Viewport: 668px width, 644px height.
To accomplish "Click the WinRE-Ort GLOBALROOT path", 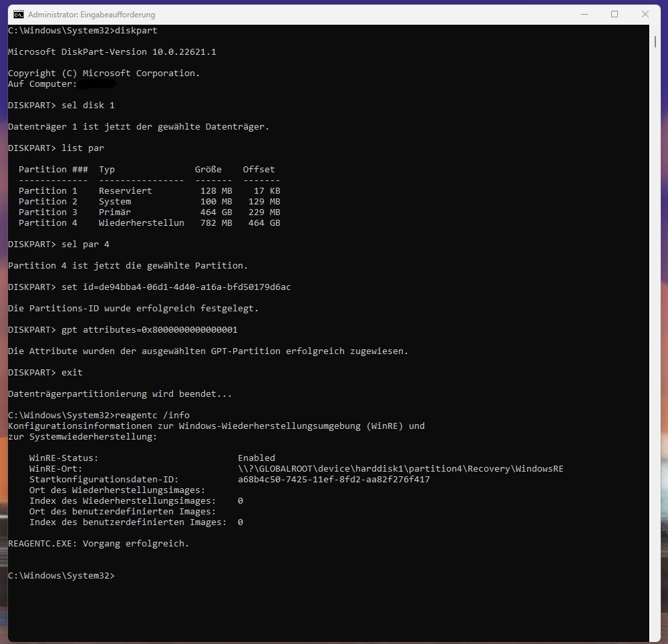I will (x=400, y=468).
